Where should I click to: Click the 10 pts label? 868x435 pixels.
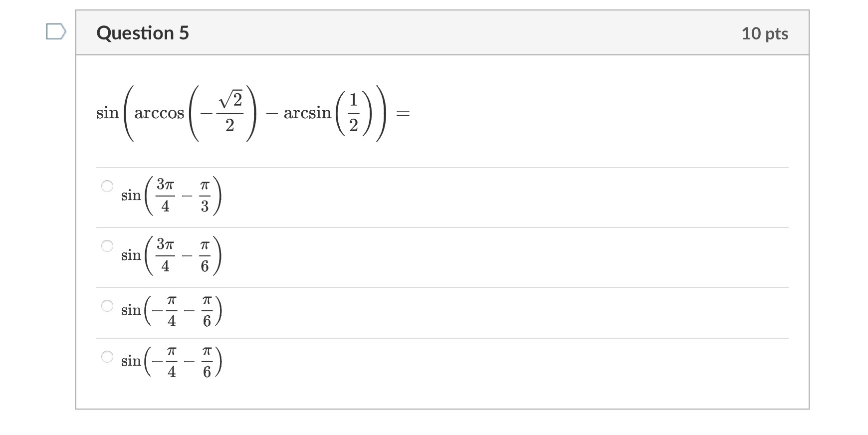click(765, 33)
